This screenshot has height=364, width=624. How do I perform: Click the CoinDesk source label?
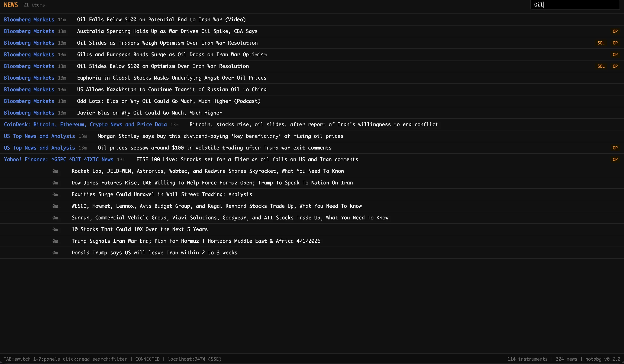85,124
